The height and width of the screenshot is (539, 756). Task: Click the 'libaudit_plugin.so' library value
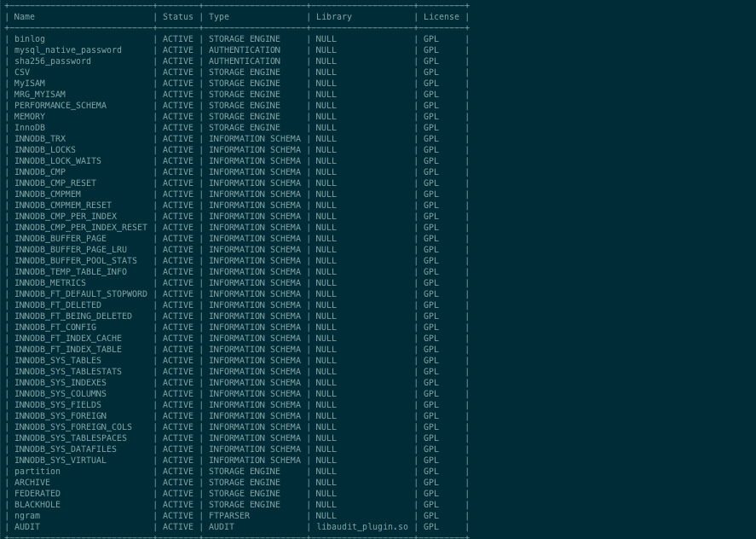pyautogui.click(x=362, y=527)
